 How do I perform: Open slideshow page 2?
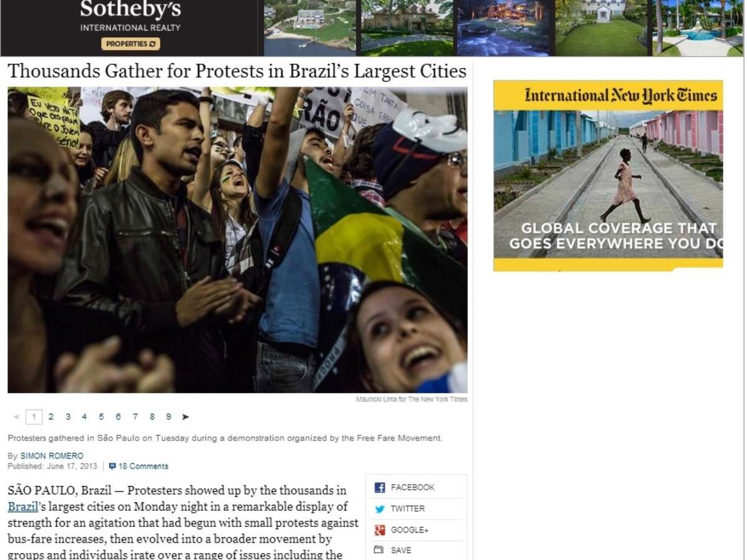click(x=51, y=417)
